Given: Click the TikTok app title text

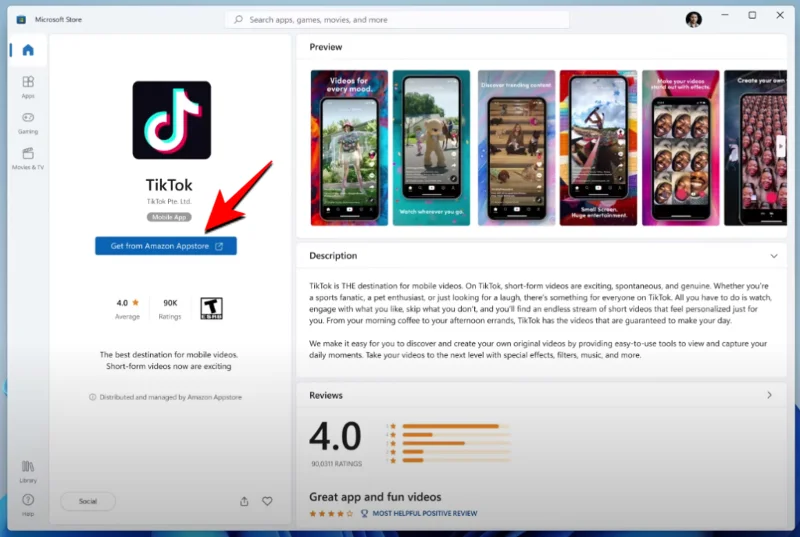Looking at the screenshot, I should pyautogui.click(x=169, y=185).
